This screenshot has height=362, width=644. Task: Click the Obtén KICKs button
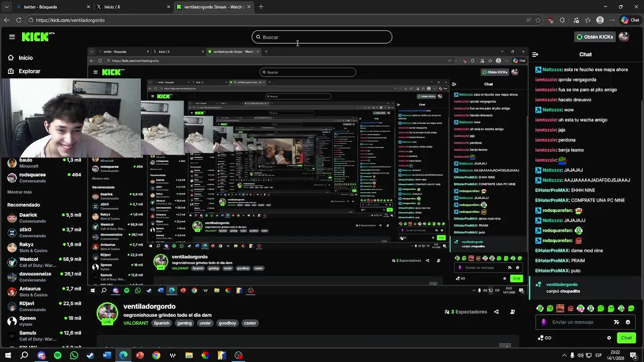[x=595, y=37]
